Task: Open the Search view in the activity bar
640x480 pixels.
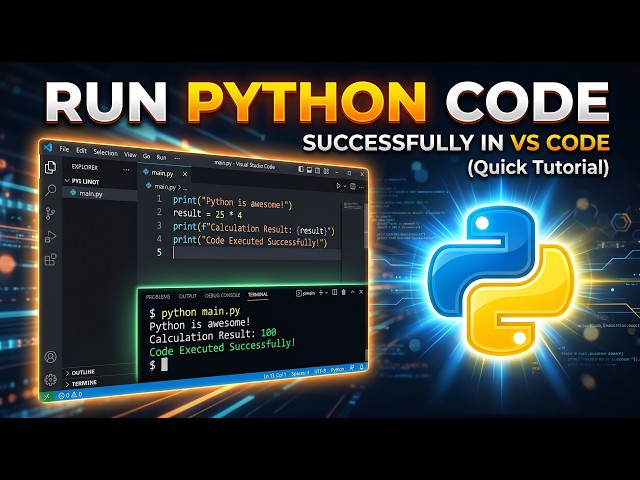Action: tap(51, 190)
